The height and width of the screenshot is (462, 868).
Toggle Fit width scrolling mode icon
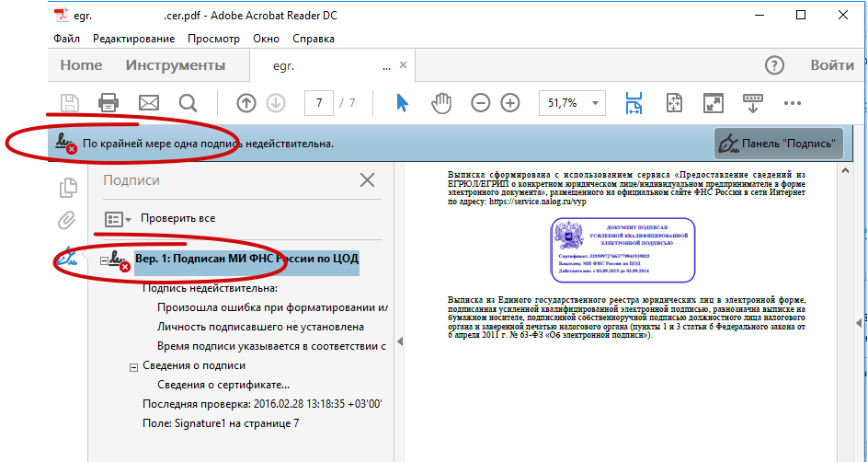pos(634,103)
